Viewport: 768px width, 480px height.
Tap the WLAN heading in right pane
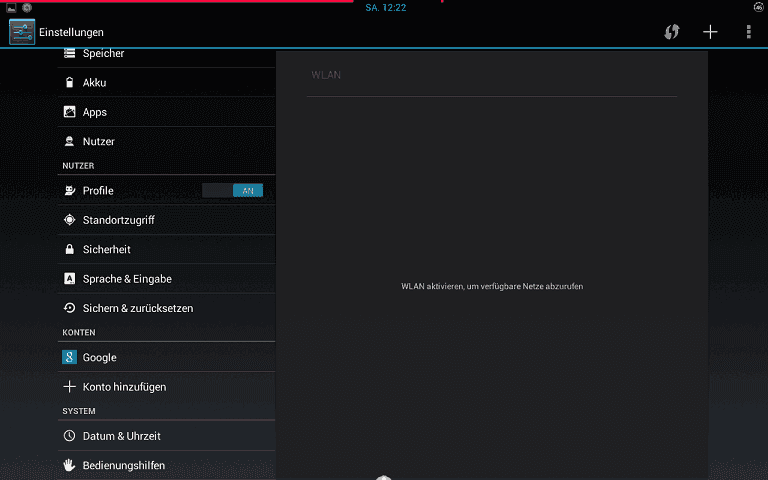coord(326,75)
